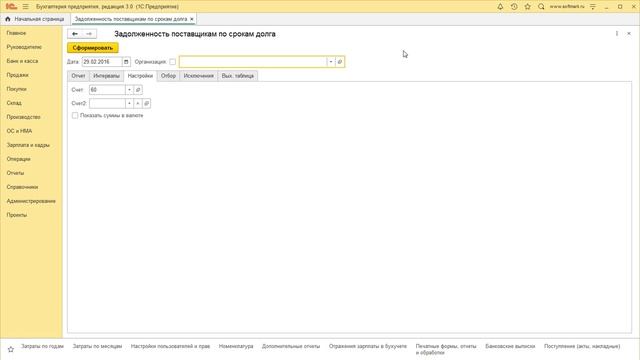Open Отражения зарплаты в бухучете link

tap(368, 346)
